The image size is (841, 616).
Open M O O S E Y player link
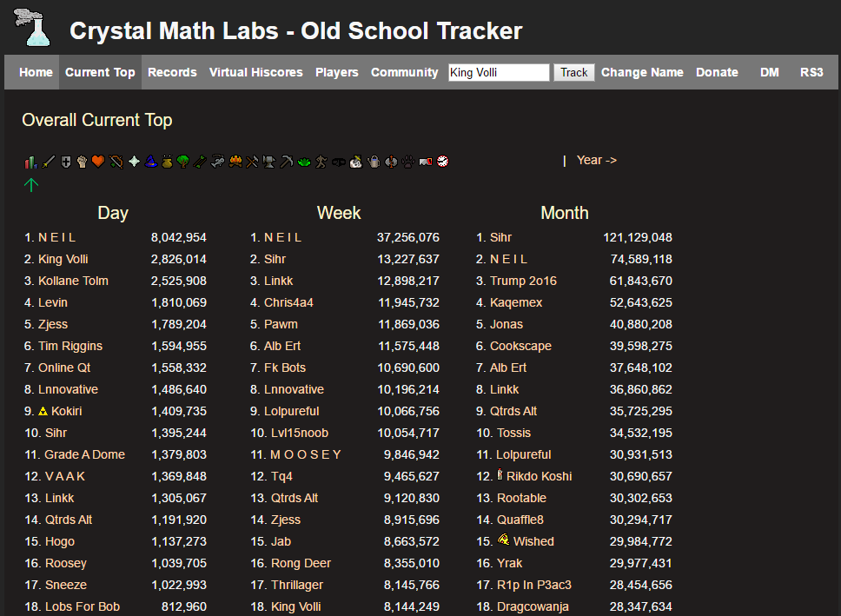coord(306,455)
